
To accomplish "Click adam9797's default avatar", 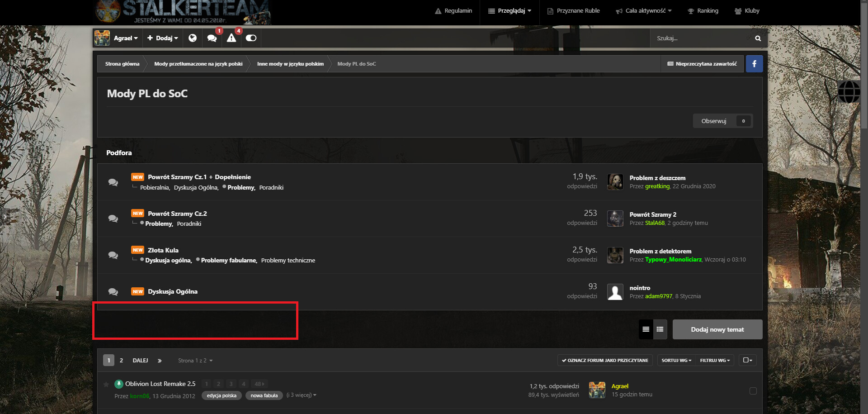I will point(615,292).
